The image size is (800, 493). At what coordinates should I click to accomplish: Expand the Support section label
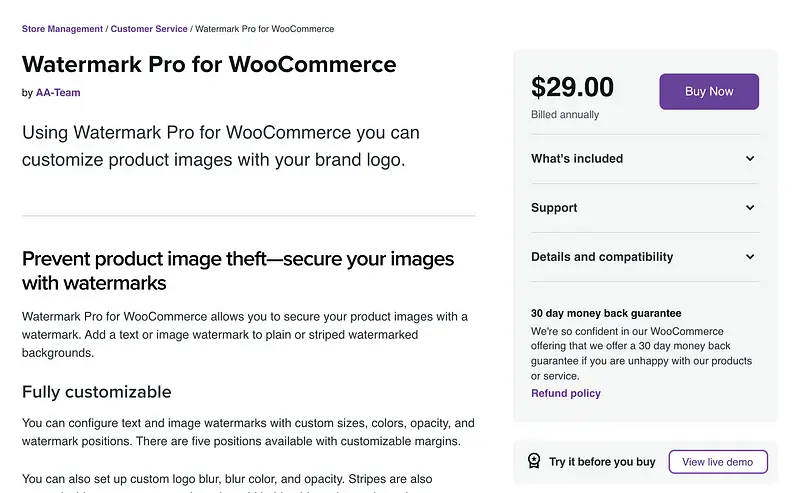point(554,208)
